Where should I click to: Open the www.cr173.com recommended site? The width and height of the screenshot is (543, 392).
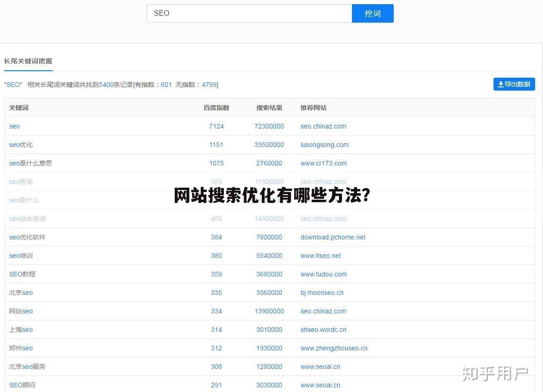[323, 163]
